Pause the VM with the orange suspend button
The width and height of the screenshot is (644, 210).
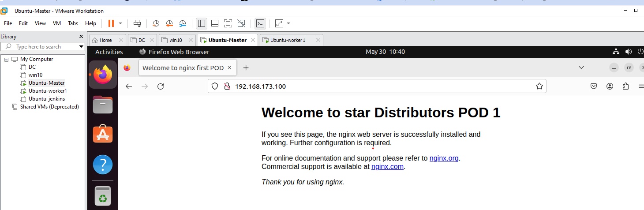point(111,23)
